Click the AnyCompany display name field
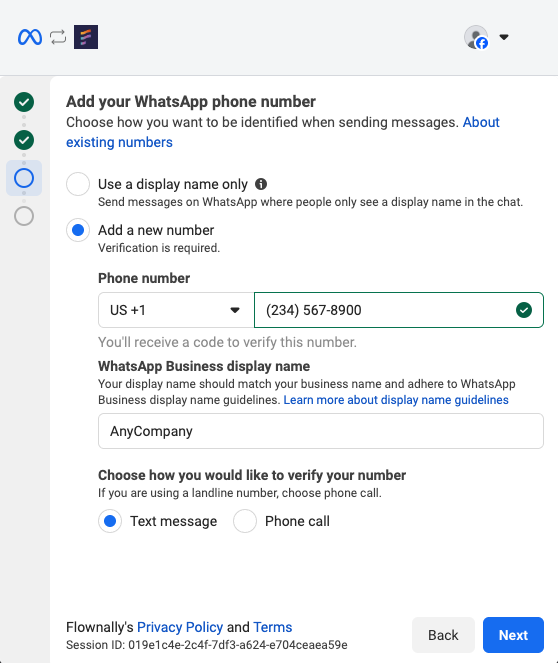The width and height of the screenshot is (558, 663). (321, 431)
